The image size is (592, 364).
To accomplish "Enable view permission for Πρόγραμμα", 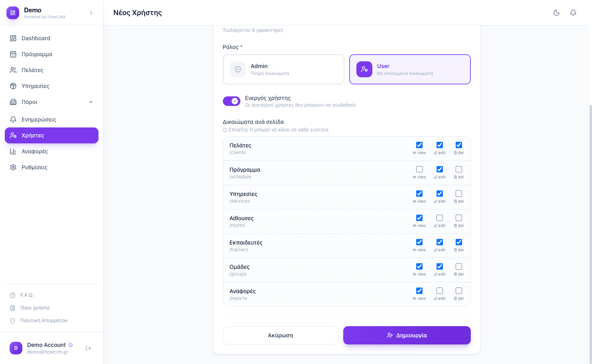I will (x=419, y=169).
